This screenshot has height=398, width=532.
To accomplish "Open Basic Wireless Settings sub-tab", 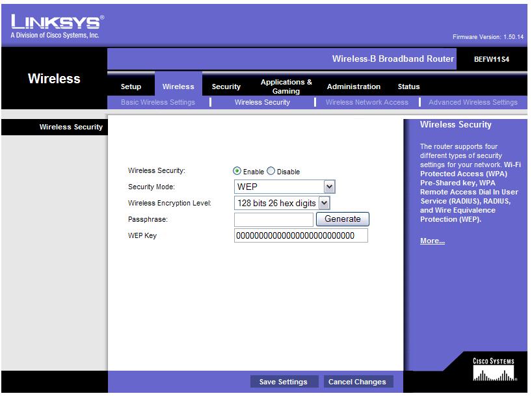I will (x=158, y=102).
